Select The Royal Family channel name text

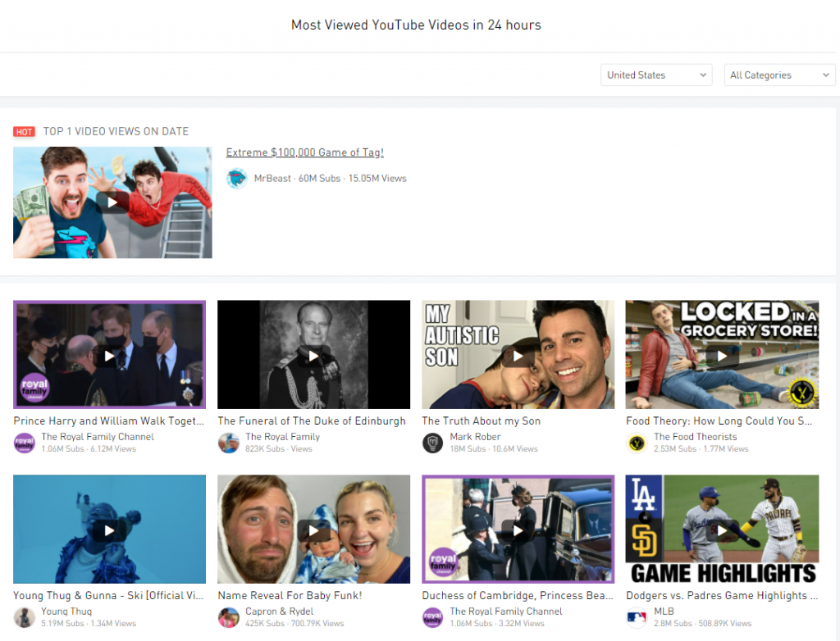click(282, 437)
